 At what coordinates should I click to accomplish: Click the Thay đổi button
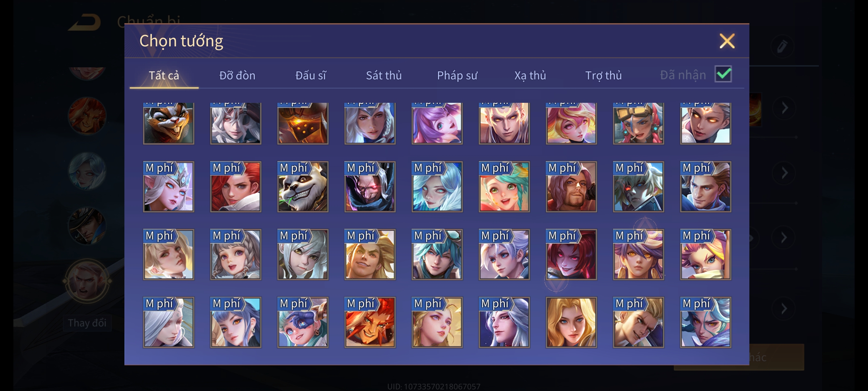[x=87, y=323]
